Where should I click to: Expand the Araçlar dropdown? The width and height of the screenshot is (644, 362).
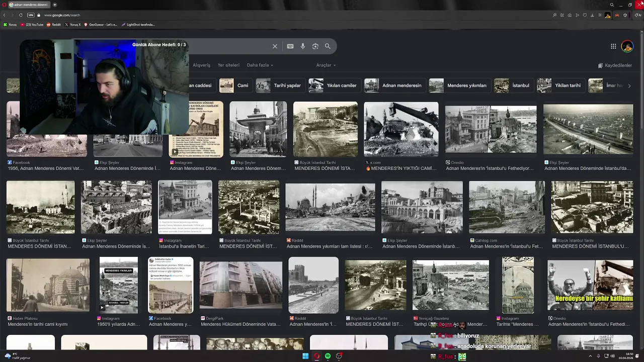tap(326, 65)
